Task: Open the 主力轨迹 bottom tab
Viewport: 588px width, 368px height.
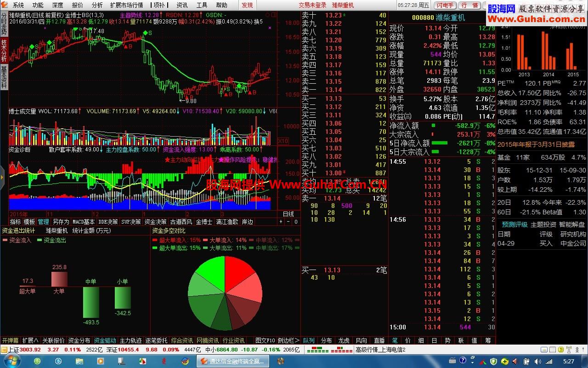Action: 130,340
